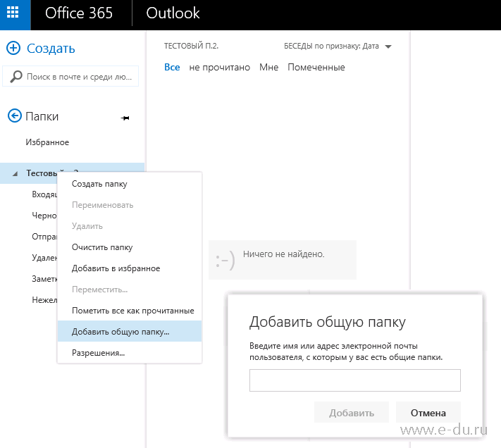Select Пометить все как прочитанные
The height and width of the screenshot is (448, 501).
click(x=132, y=311)
